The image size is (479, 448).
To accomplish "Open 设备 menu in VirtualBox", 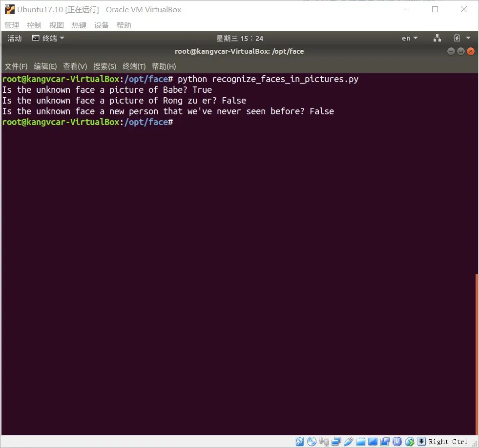I will pos(102,25).
